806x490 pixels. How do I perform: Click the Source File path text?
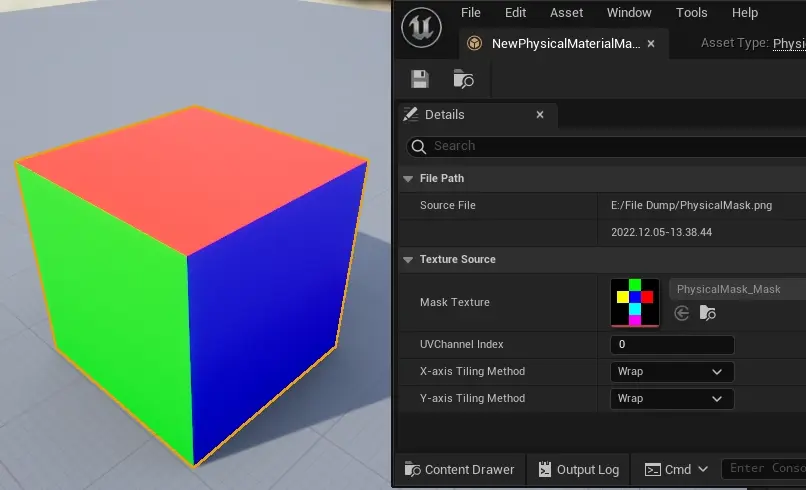tap(691, 205)
